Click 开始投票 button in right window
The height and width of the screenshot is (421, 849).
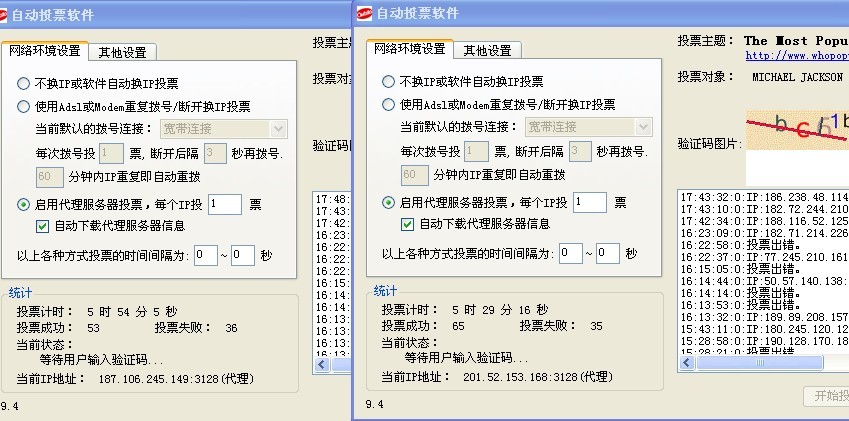tap(826, 396)
